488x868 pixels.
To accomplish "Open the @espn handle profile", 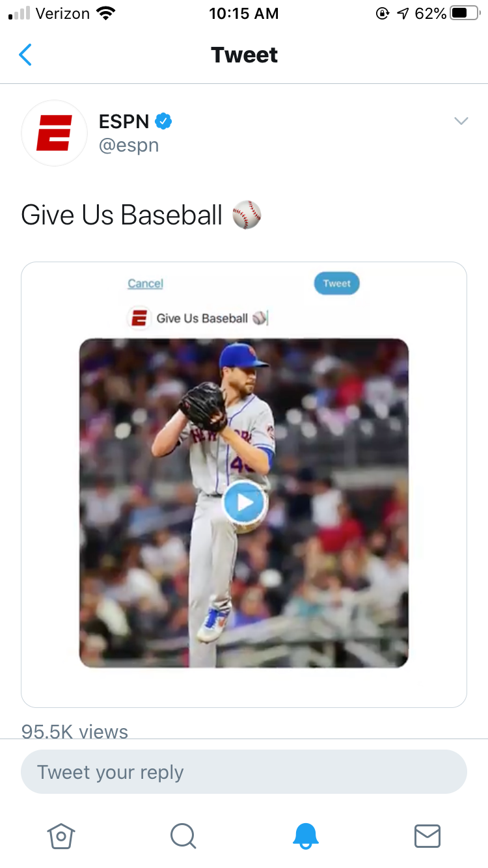I will 129,144.
